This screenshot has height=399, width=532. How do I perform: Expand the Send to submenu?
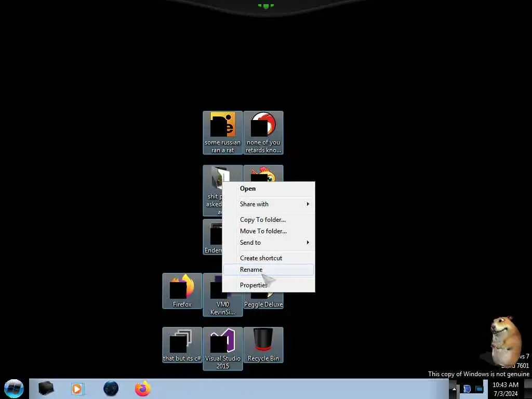tap(269, 243)
